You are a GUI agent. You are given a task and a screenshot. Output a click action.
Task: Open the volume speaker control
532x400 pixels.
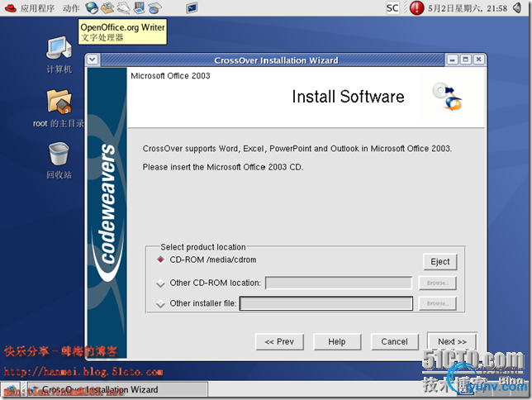pos(517,7)
